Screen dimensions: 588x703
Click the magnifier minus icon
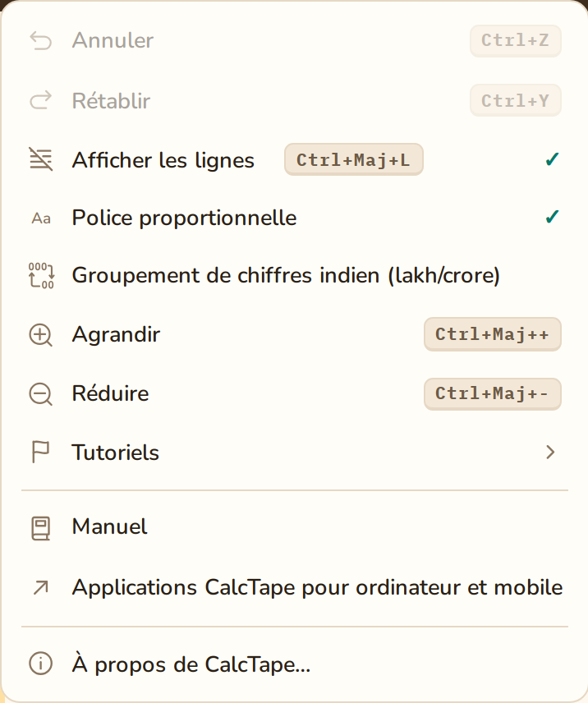[41, 394]
